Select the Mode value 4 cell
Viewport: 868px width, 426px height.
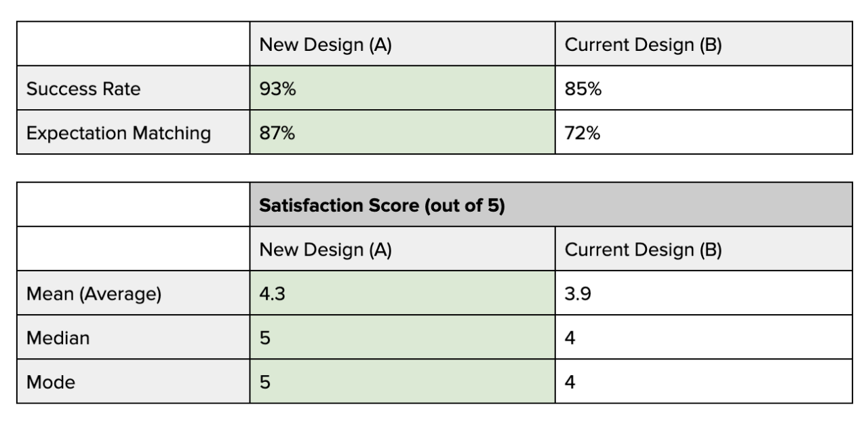703,382
